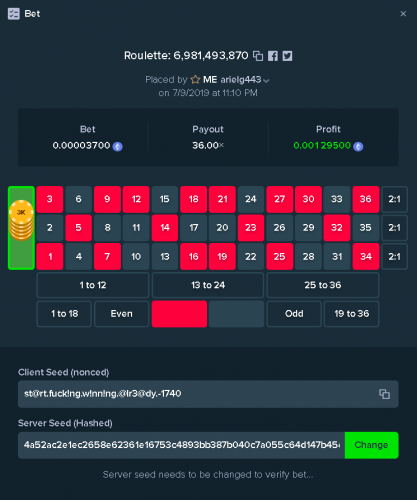The height and width of the screenshot is (500, 417).
Task: Select number 29 on the board
Action: [308, 228]
